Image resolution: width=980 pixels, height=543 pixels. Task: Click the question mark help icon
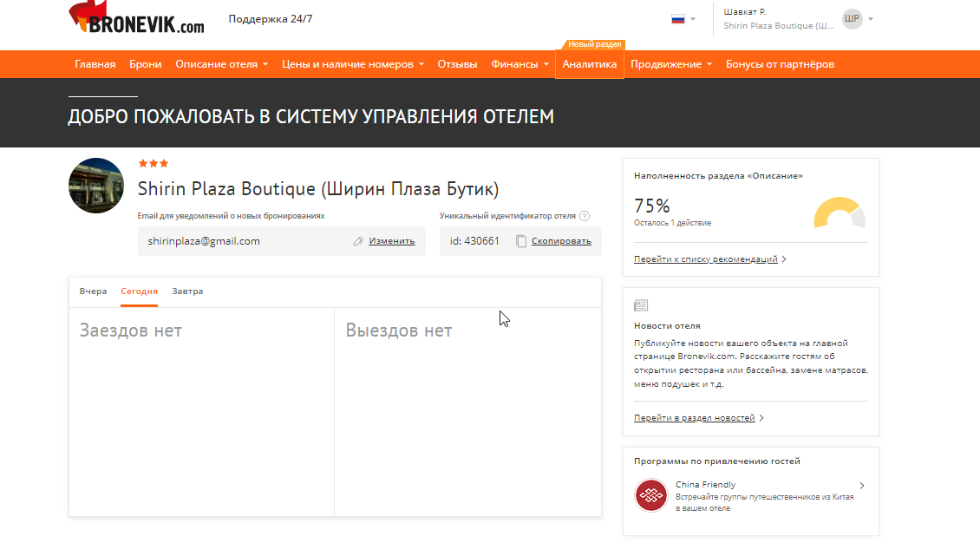pyautogui.click(x=585, y=216)
